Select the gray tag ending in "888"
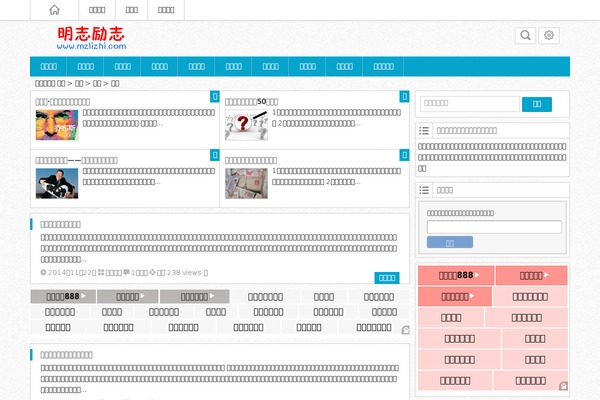This screenshot has width=600, height=400. pos(63,296)
